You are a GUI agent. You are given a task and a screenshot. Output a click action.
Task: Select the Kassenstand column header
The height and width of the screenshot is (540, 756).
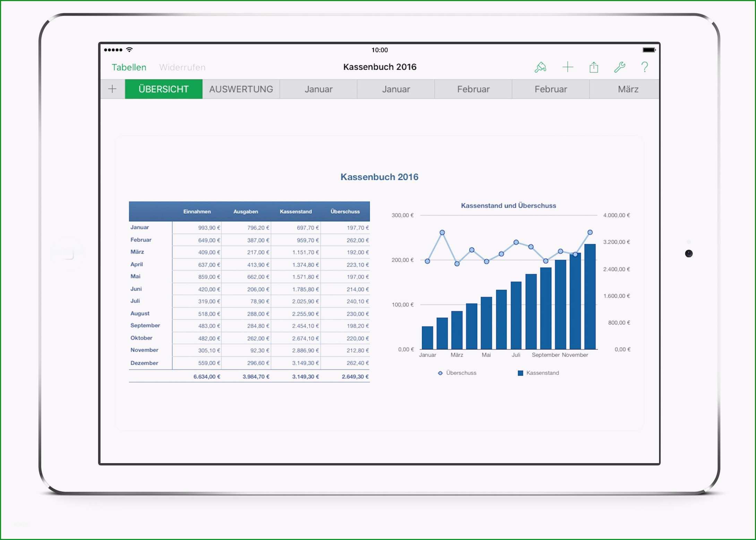tap(296, 212)
